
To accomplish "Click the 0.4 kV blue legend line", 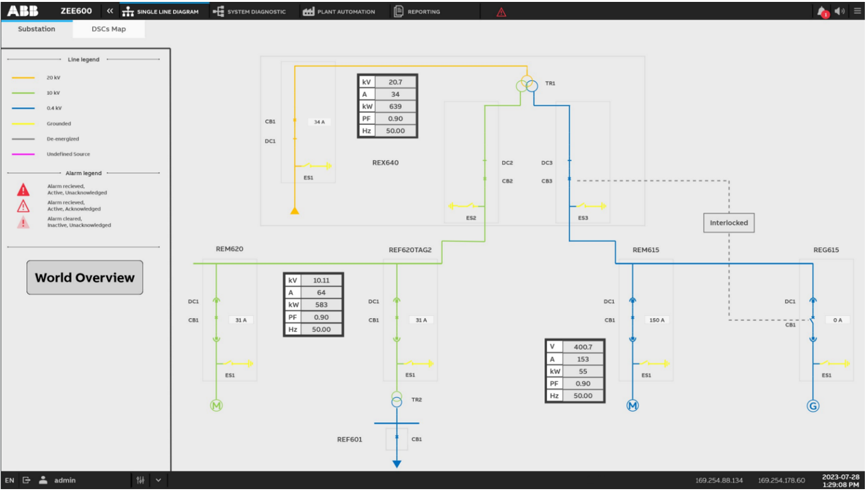I will click(23, 108).
